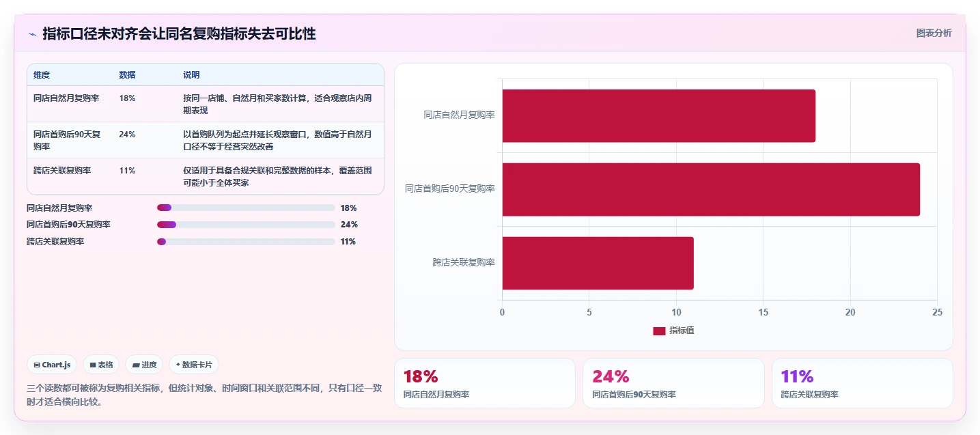The image size is (980, 435).
Task: Click the 进度 chip
Action: click(144, 365)
